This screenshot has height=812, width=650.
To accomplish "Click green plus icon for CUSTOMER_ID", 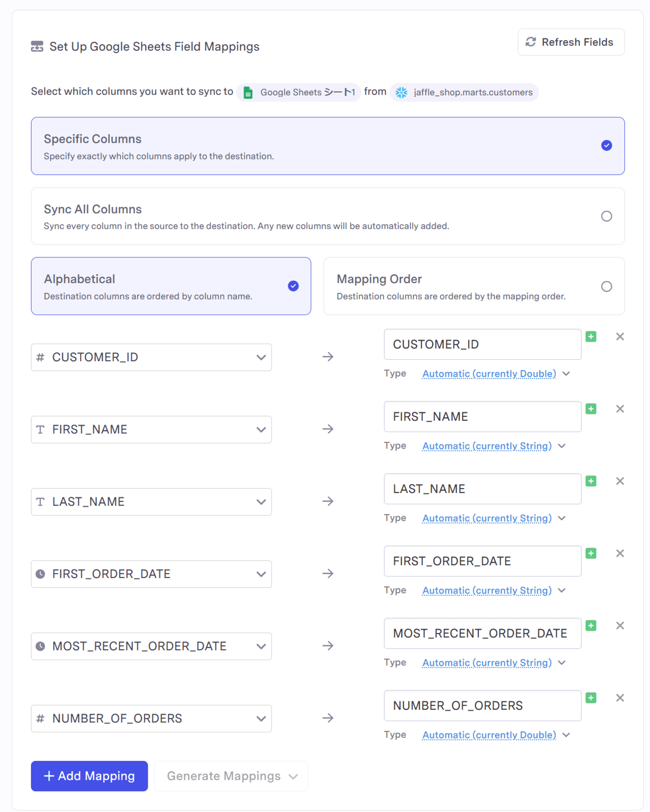I will pos(591,337).
